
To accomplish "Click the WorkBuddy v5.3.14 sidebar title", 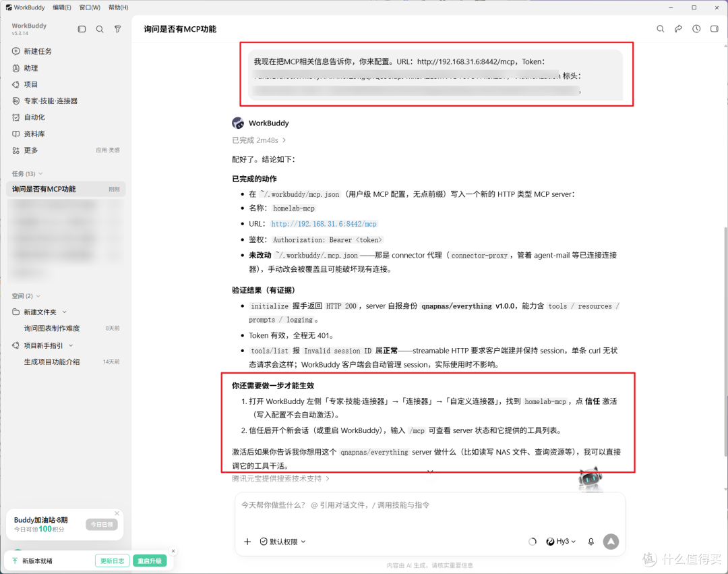I will 29,29.
